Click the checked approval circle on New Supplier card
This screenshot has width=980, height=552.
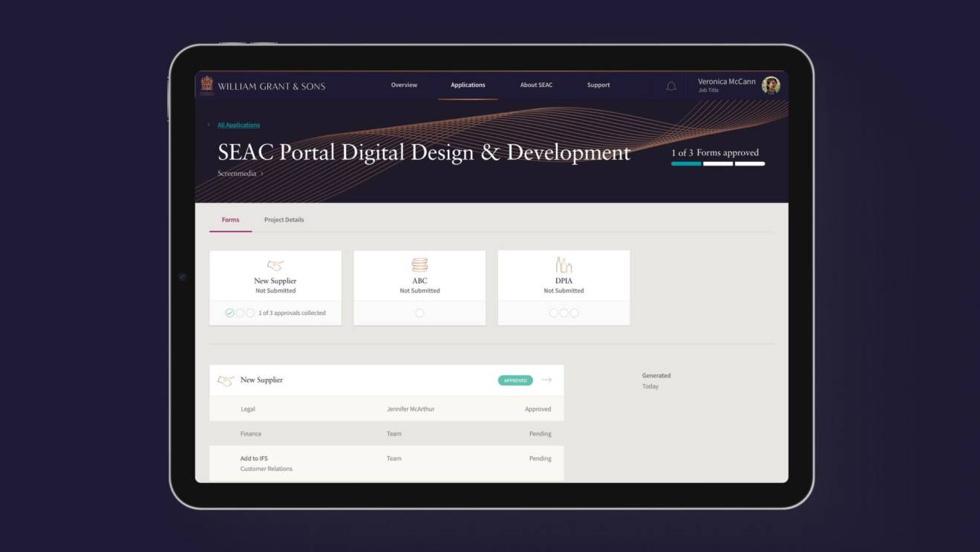click(x=229, y=314)
